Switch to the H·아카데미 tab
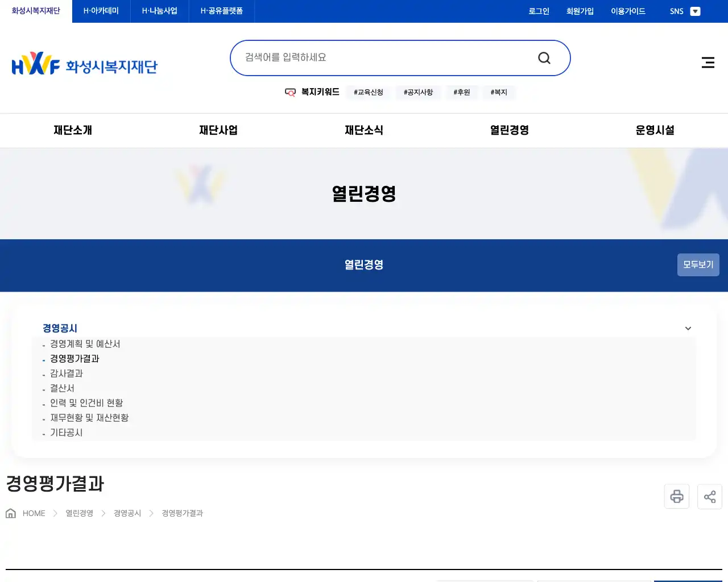The width and height of the screenshot is (728, 582). (x=100, y=11)
